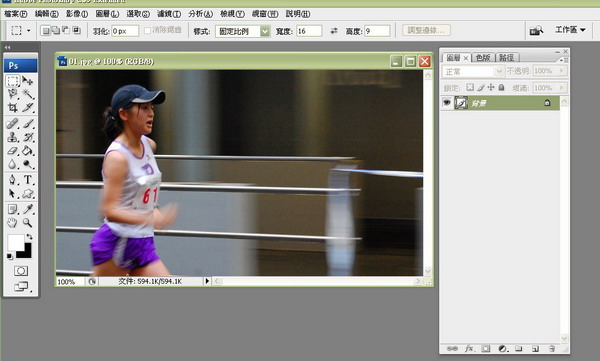
Task: Select the Eyedropper tool
Action: pyautogui.click(x=28, y=209)
